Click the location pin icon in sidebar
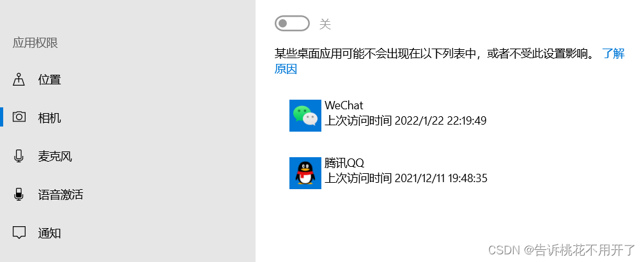This screenshot has height=262, width=644. point(19,79)
